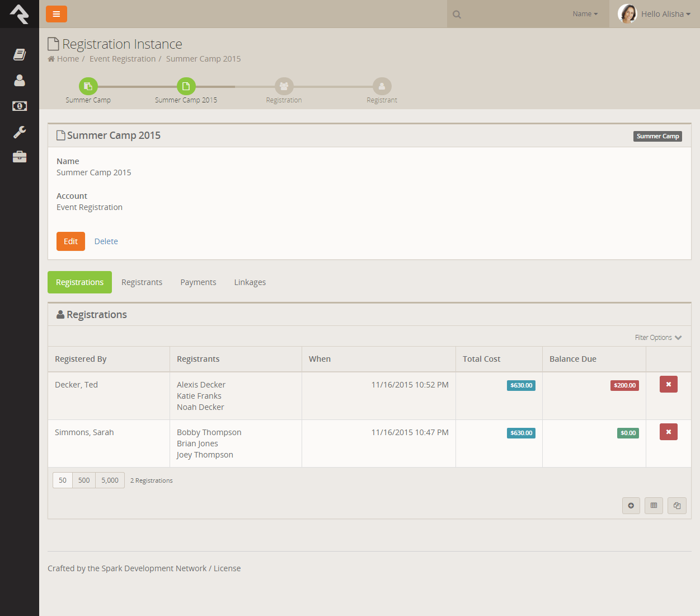Viewport: 700px width, 616px height.
Task: Delete Sarah Simmons' registration row
Action: [x=668, y=432]
